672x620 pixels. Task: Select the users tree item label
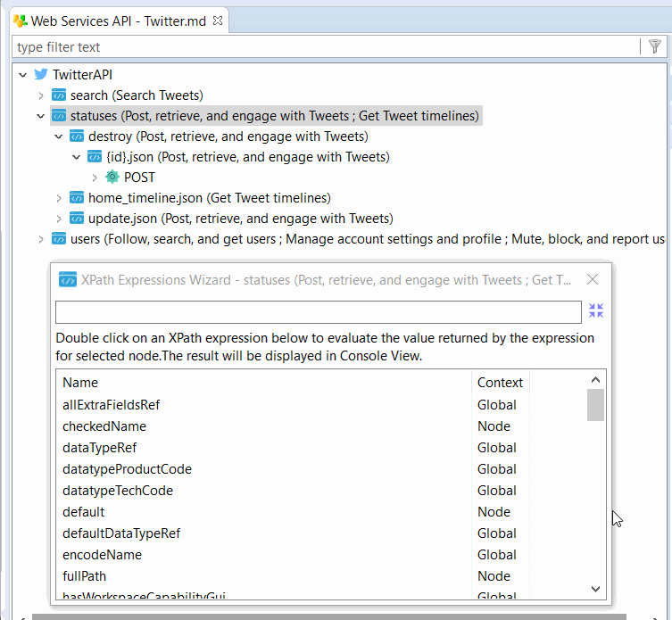point(368,239)
